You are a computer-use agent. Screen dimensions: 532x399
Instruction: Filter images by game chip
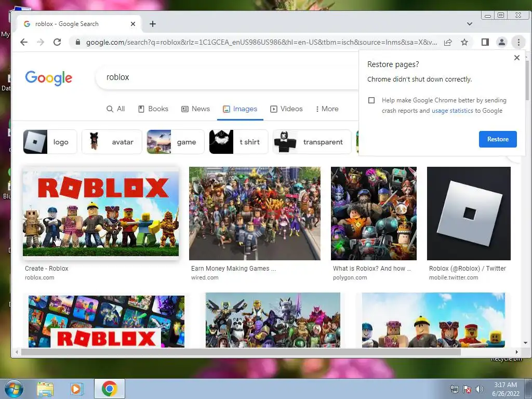[x=176, y=142]
